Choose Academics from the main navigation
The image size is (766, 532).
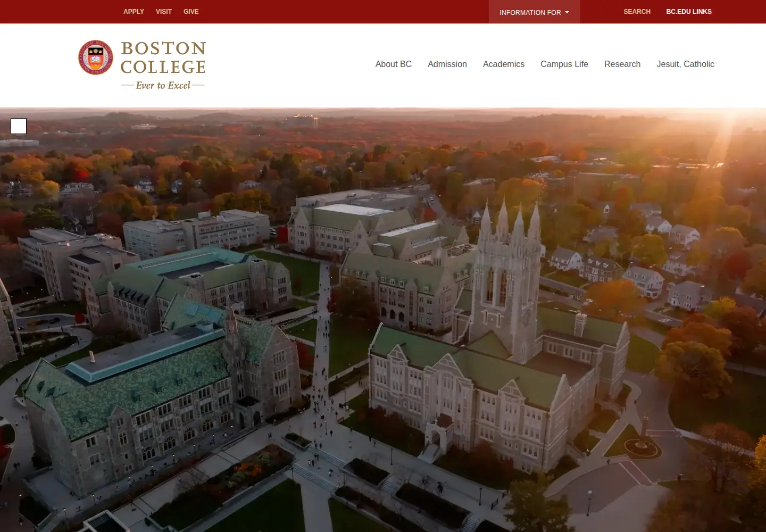pos(504,64)
